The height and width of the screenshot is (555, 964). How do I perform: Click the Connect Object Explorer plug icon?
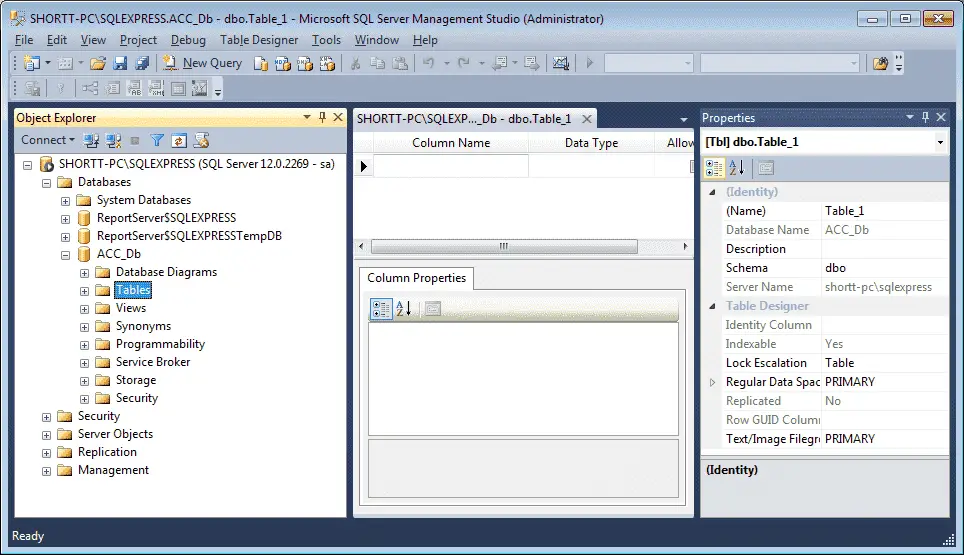click(x=91, y=141)
